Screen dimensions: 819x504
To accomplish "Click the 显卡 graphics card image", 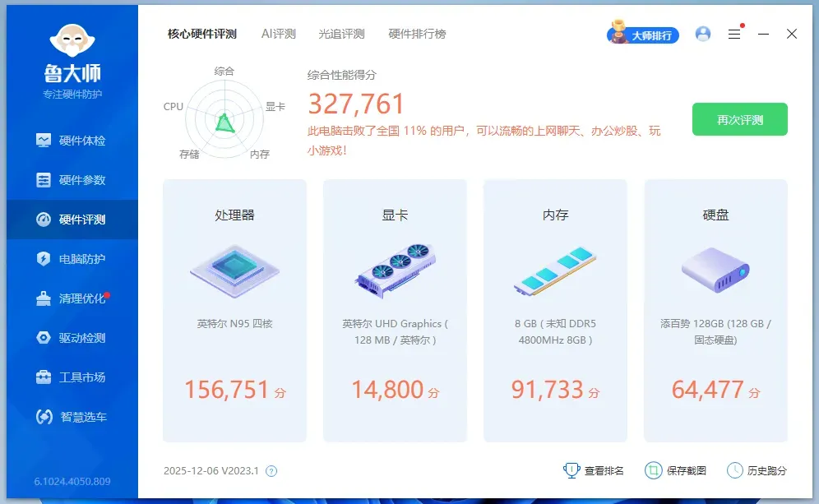I will click(x=395, y=267).
